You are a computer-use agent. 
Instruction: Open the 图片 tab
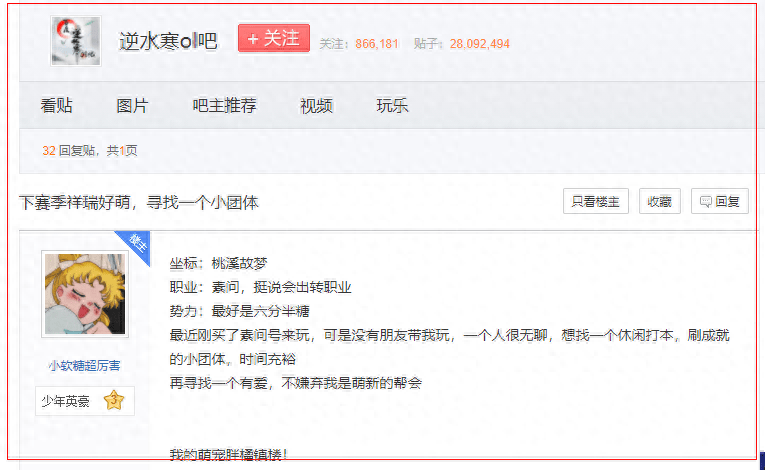click(x=132, y=106)
